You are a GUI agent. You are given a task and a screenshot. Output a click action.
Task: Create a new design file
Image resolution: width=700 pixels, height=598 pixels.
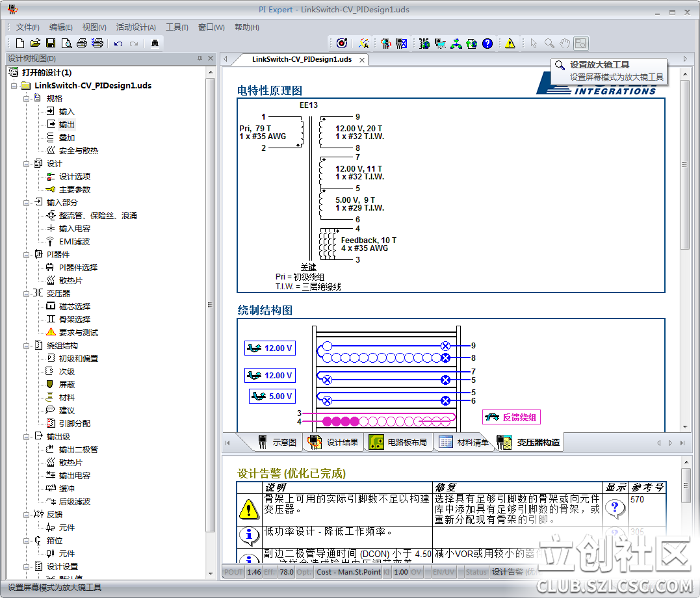(20, 44)
